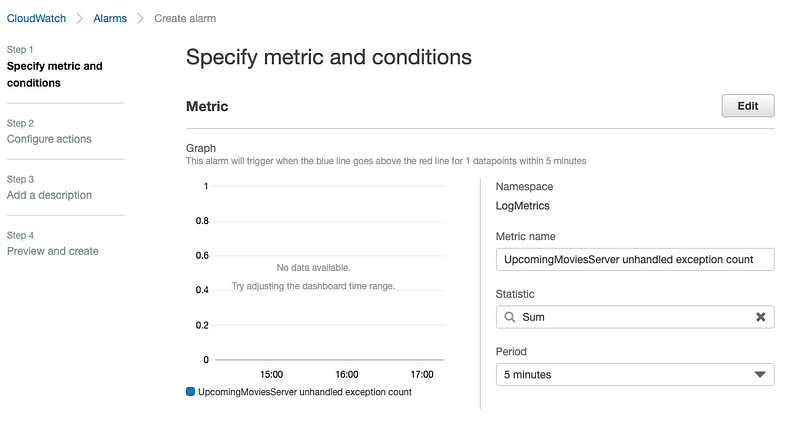The height and width of the screenshot is (422, 800).
Task: Click the UpcomingMoviesServer legend label under graph
Action: coord(305,392)
